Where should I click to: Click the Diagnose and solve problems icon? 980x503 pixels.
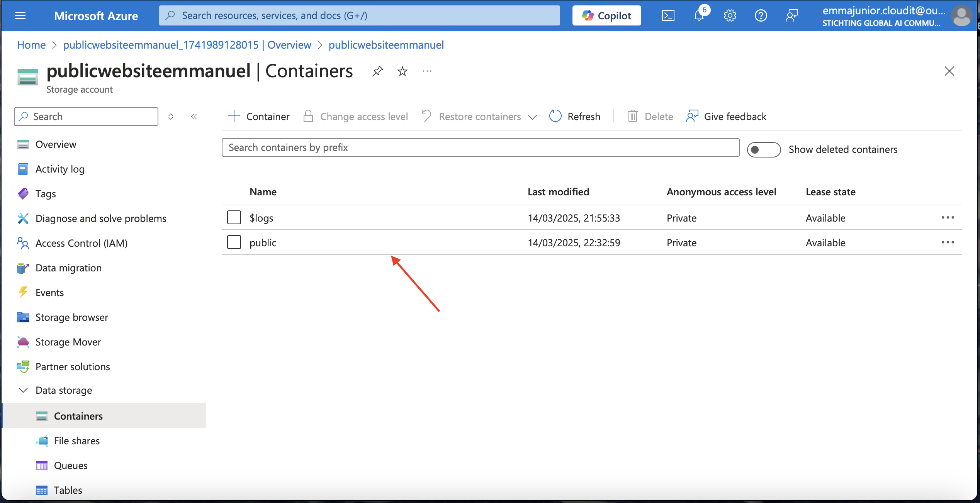tap(23, 218)
